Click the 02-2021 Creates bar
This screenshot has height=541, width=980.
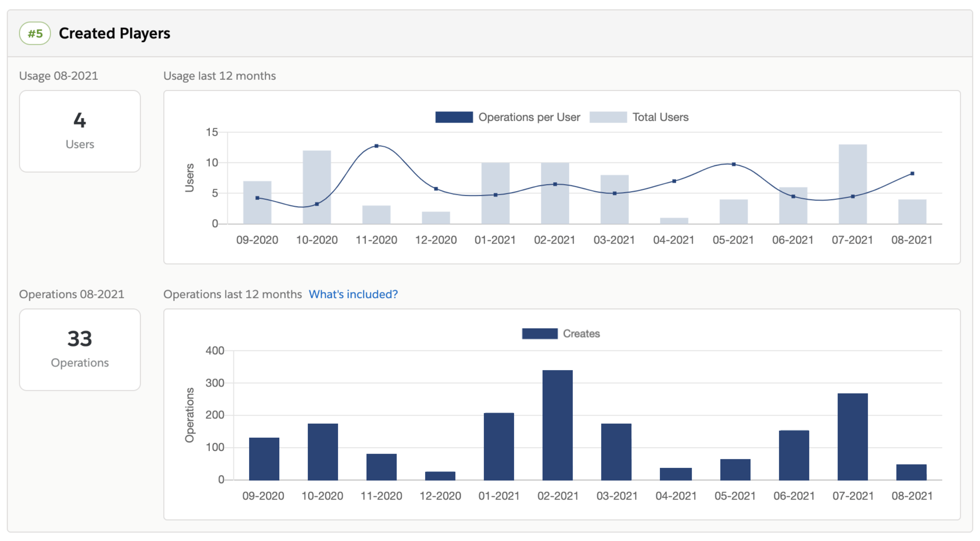point(557,425)
